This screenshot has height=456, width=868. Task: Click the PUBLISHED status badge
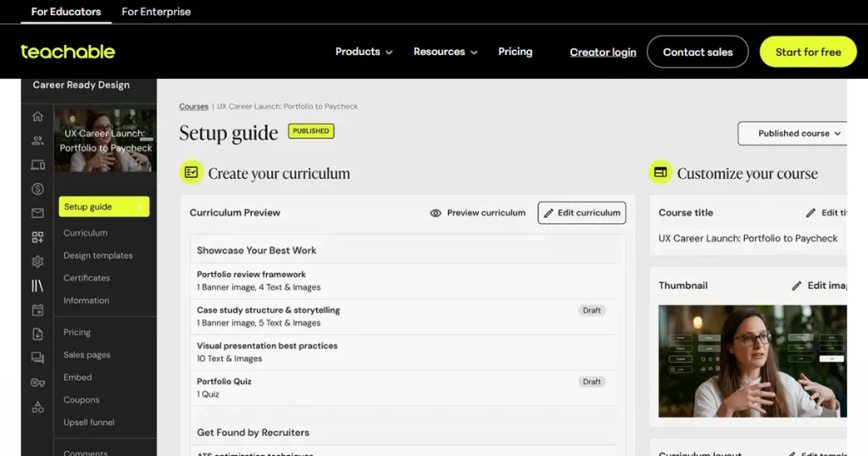311,131
